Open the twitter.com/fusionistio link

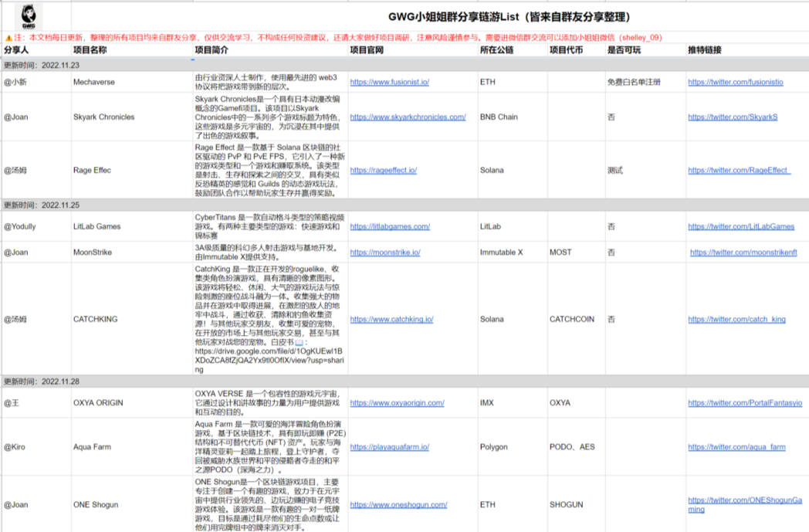click(x=735, y=82)
